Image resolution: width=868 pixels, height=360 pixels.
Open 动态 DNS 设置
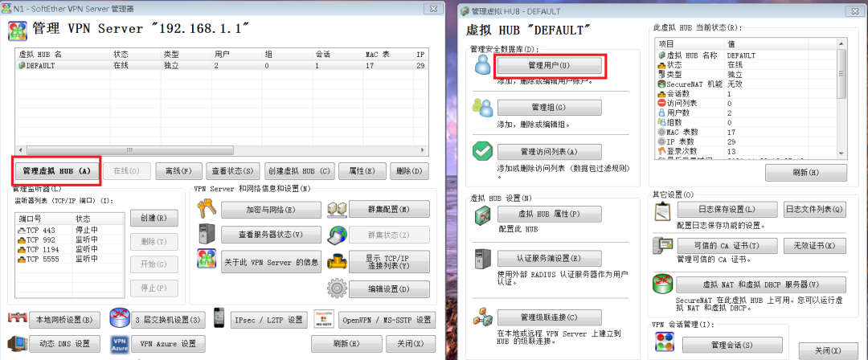pyautogui.click(x=65, y=344)
